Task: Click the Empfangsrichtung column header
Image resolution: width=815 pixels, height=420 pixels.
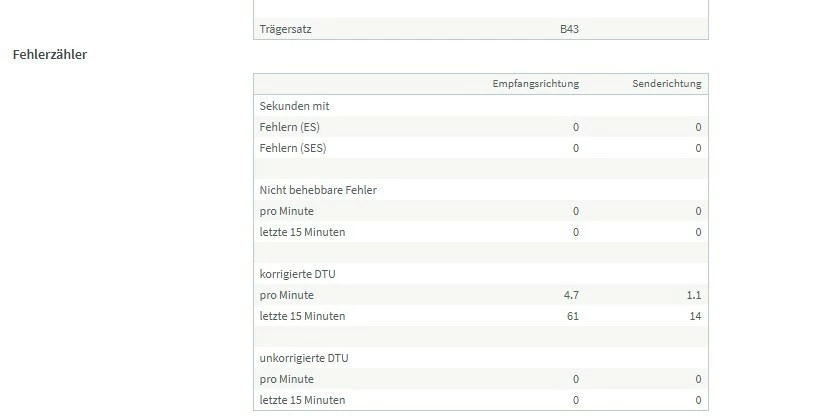Action: 535,84
